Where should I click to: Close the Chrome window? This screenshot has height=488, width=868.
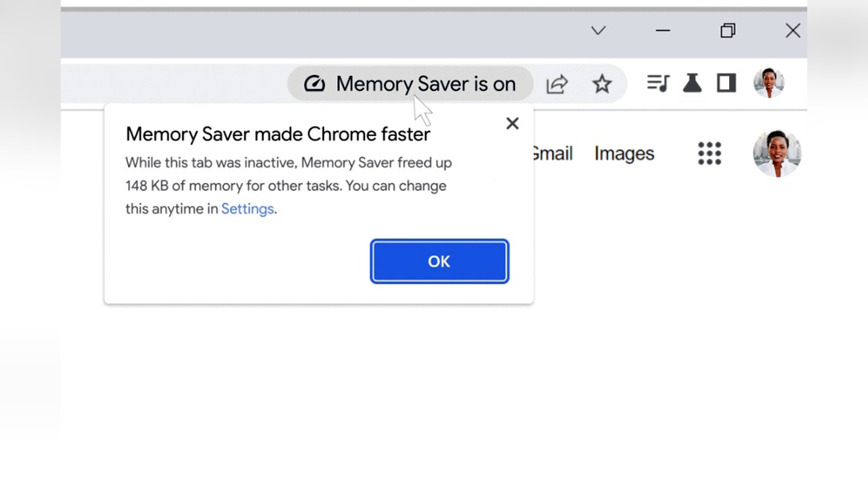pos(793,30)
